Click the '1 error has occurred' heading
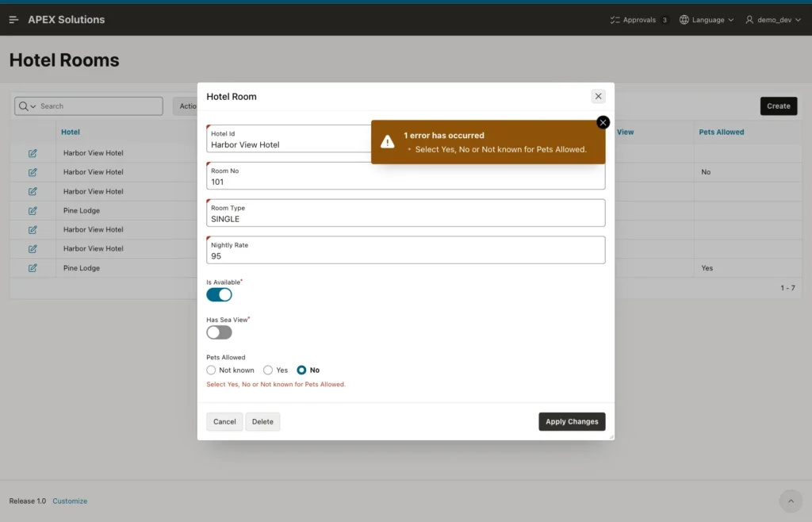Image resolution: width=812 pixels, height=522 pixels. pos(444,136)
